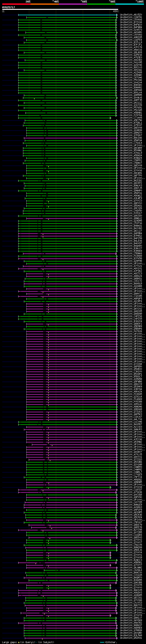Open UniRef100_Q8LNX8 hit
This screenshot has width=146, height=644.
tap(131, 53)
